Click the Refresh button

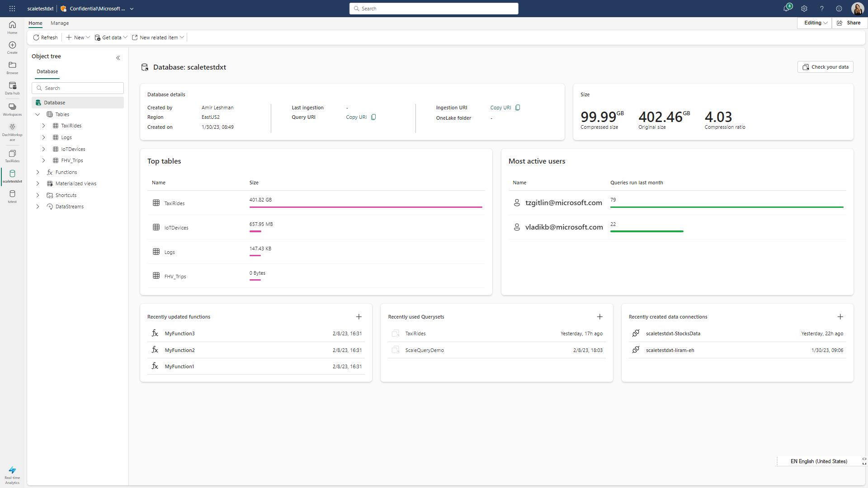click(45, 38)
